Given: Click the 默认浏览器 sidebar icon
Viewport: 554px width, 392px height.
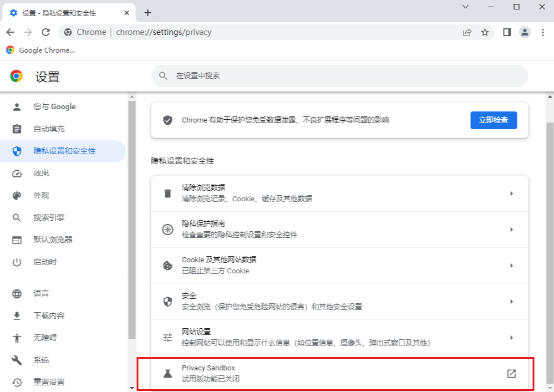Looking at the screenshot, I should (x=17, y=240).
